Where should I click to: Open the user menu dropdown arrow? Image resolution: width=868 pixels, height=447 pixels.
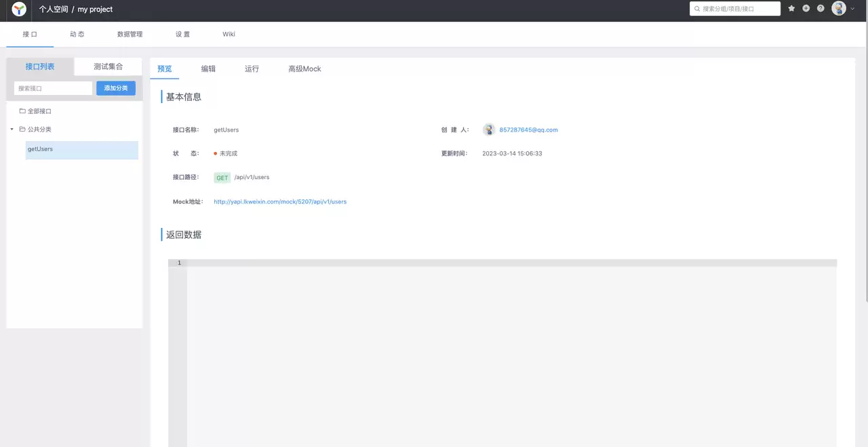click(852, 9)
